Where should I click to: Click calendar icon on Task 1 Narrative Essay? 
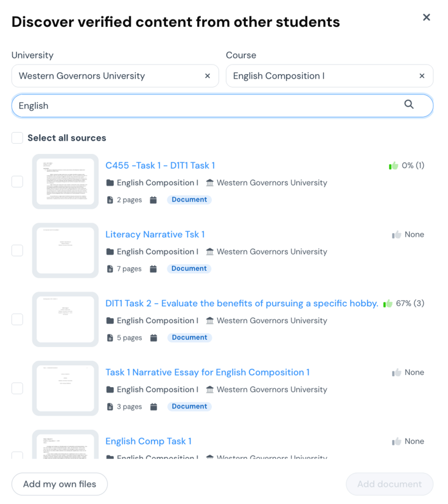[x=153, y=407]
